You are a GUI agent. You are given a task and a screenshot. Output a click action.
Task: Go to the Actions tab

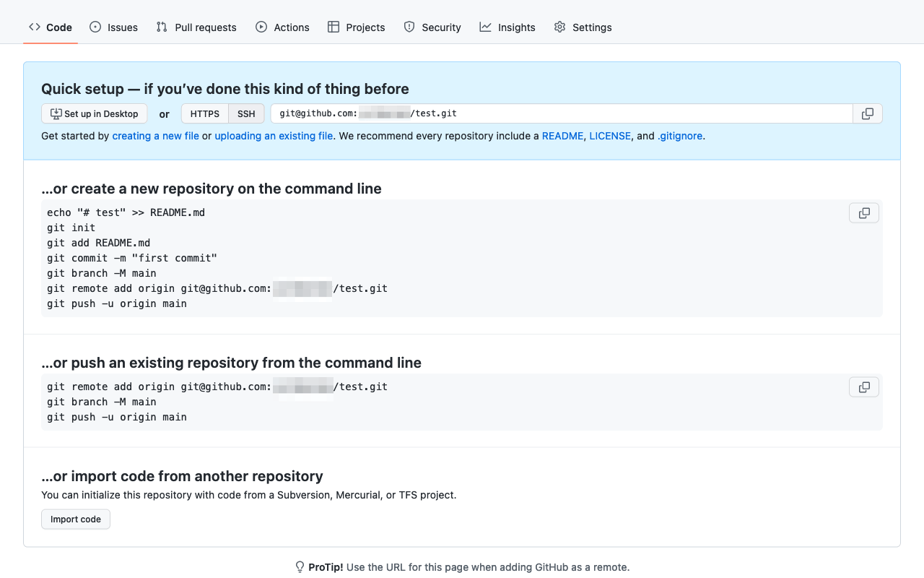coord(282,27)
